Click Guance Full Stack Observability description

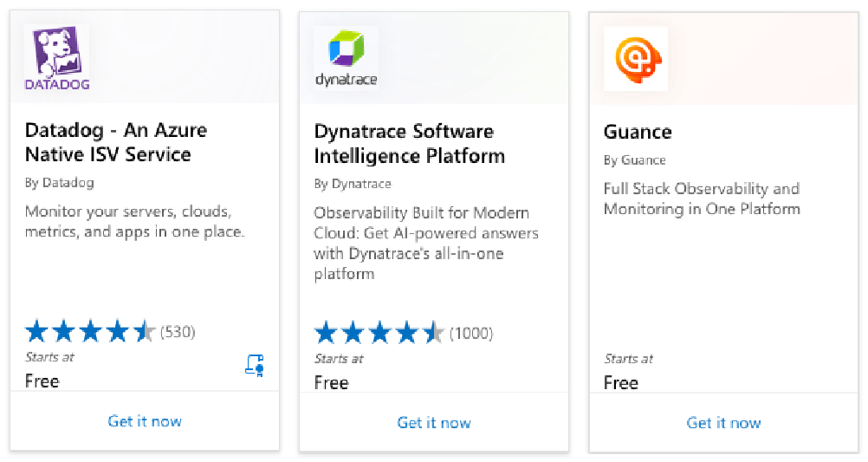(x=702, y=198)
